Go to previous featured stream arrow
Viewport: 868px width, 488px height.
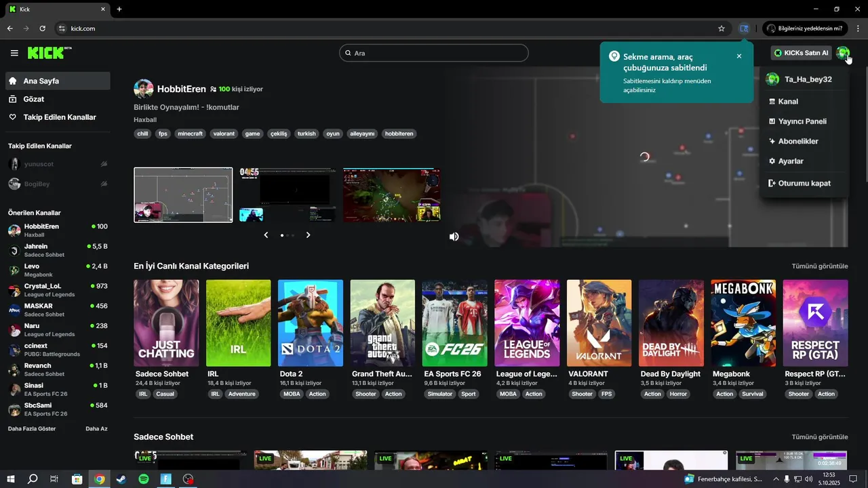click(266, 235)
